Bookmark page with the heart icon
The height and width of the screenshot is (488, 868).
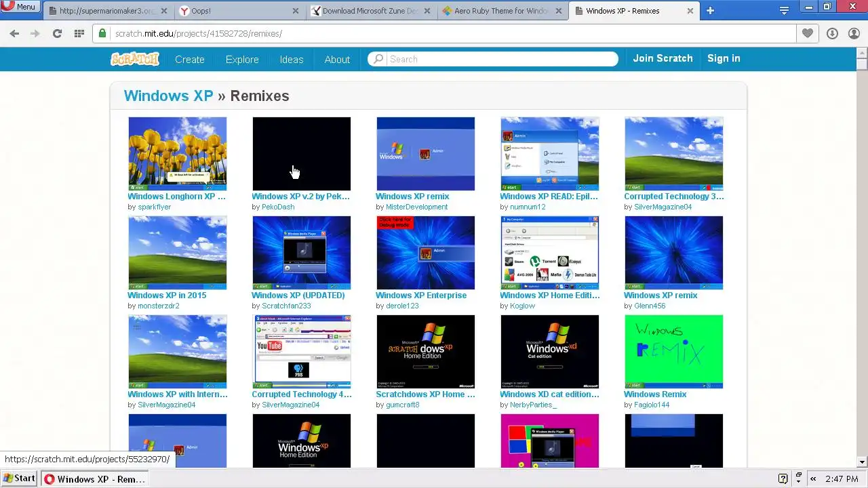pyautogui.click(x=807, y=33)
